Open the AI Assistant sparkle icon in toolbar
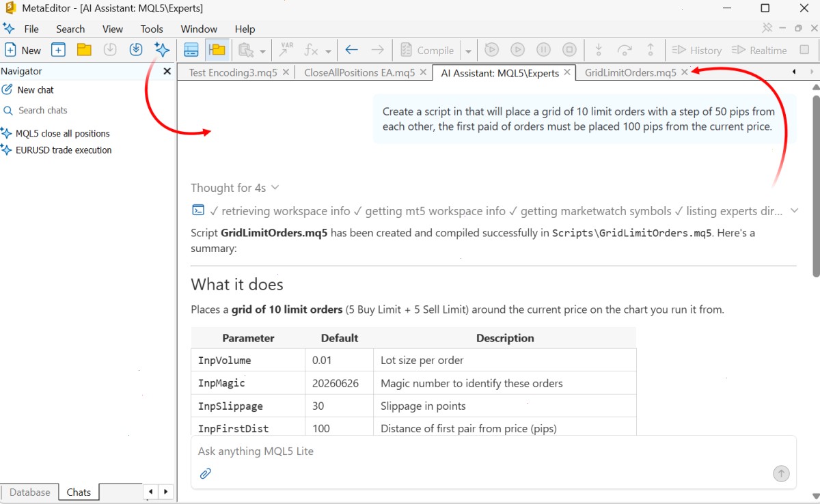 pos(162,50)
